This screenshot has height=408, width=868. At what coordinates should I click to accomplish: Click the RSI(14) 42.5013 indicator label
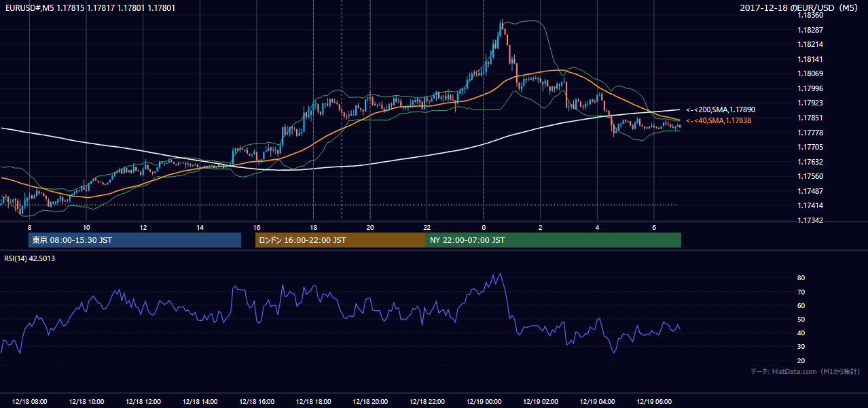click(30, 258)
